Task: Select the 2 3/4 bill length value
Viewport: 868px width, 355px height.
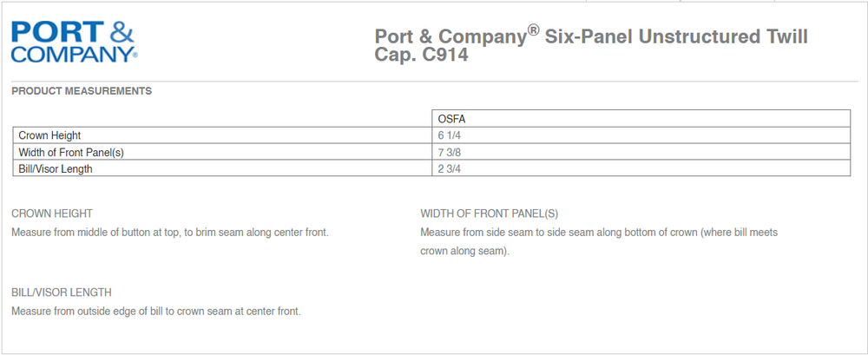Action: click(449, 168)
